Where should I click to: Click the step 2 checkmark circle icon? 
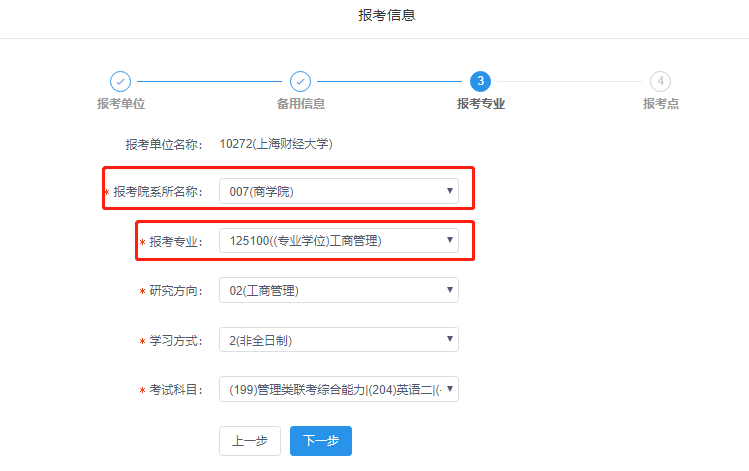300,81
